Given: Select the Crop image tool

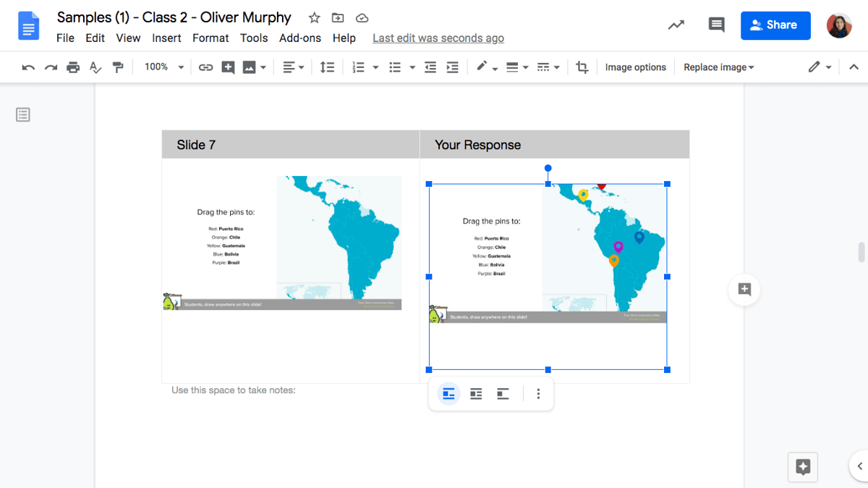Looking at the screenshot, I should [x=582, y=67].
